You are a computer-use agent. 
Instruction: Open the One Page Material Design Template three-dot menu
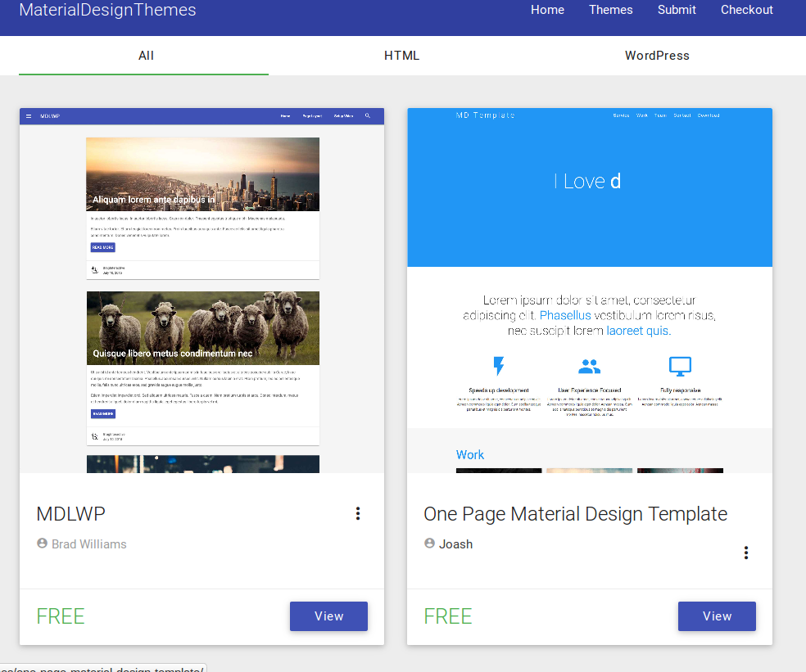746,552
